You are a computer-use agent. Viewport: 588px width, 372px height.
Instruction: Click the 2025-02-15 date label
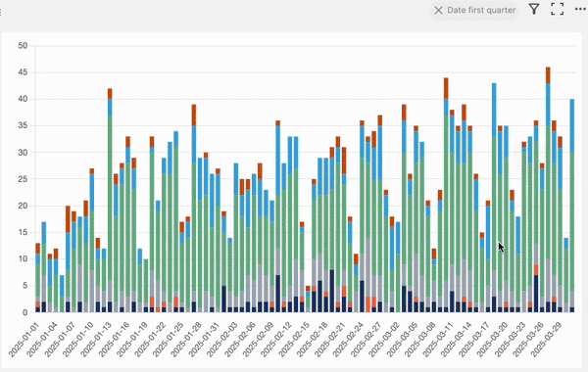[294, 340]
